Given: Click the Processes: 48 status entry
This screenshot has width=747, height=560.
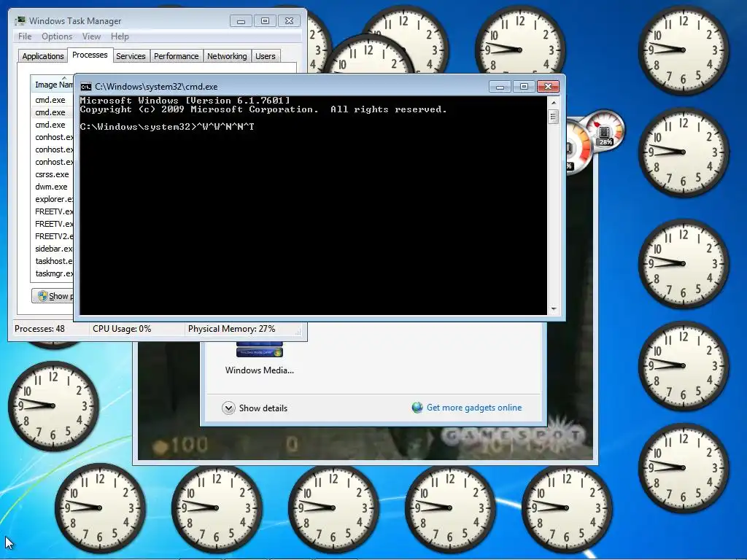Looking at the screenshot, I should point(39,329).
